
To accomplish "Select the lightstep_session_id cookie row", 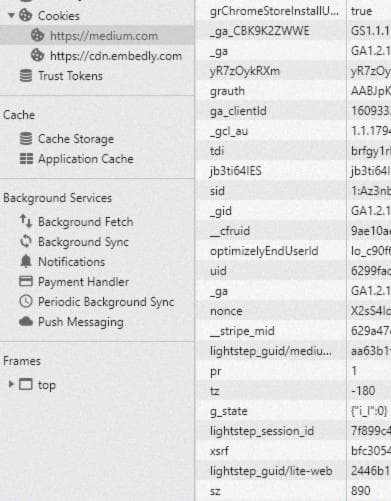I will coord(293,431).
